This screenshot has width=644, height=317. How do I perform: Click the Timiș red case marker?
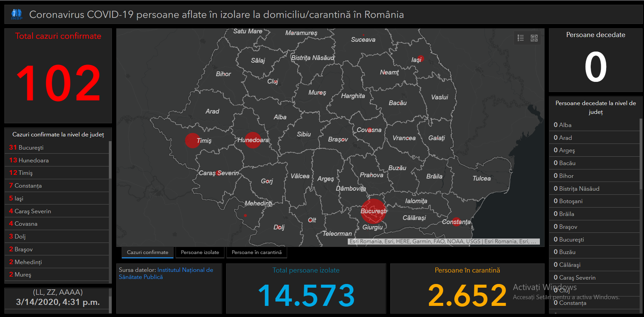click(192, 140)
